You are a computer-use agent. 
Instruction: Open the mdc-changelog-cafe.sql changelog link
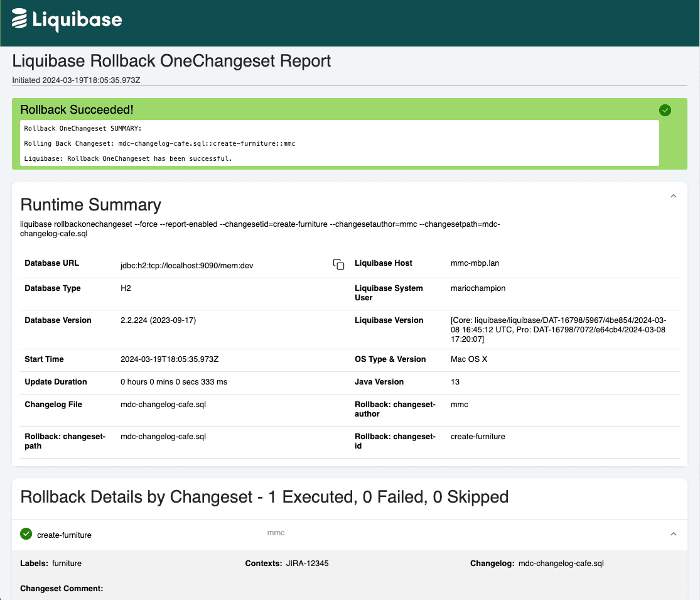pyautogui.click(x=561, y=564)
